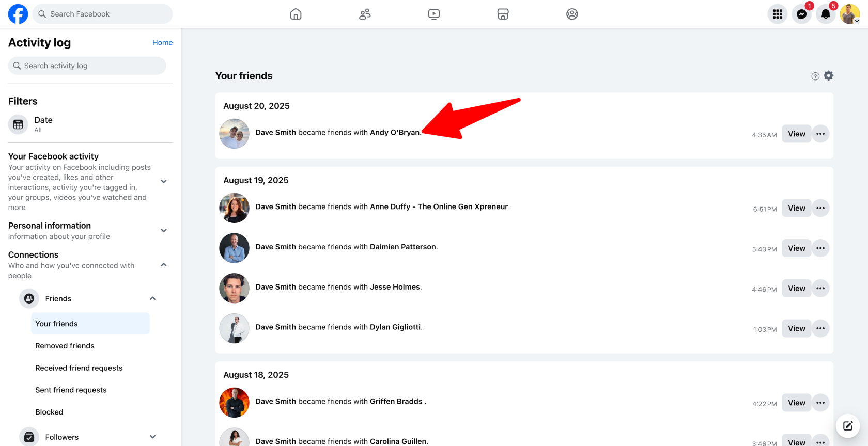Screen dimensions: 868x446
Task: Open the apps grid menu icon
Action: 777,14
